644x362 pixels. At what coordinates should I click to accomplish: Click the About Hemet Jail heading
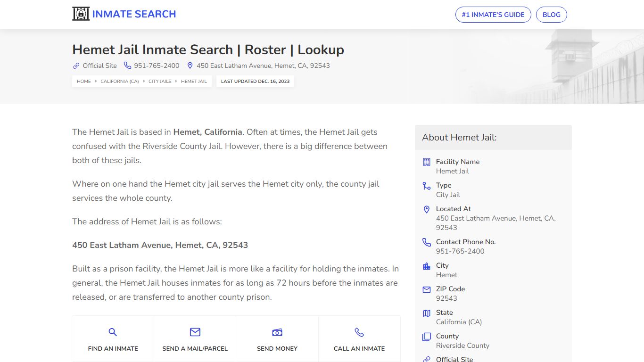[459, 137]
